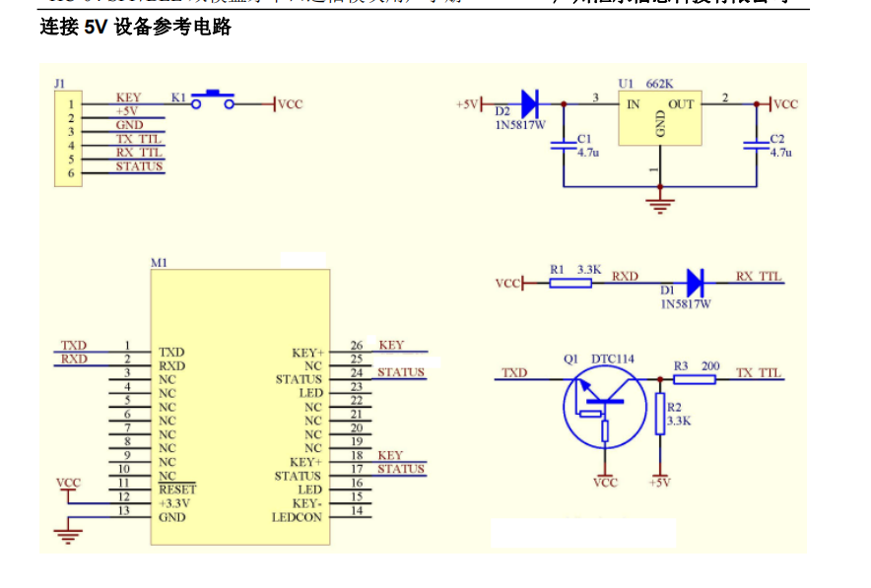871x588 pixels.
Task: Click the C2 4.7u capacitor symbol
Action: click(x=756, y=146)
